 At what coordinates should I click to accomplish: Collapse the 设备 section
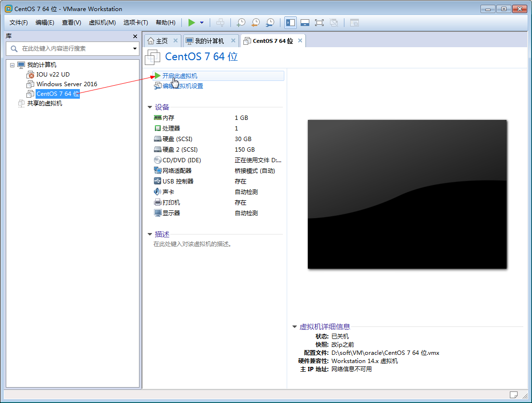tap(150, 107)
